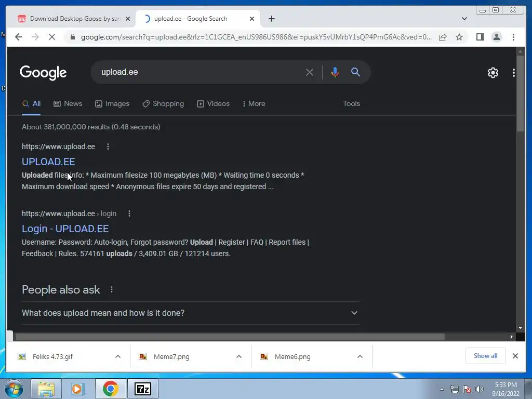
Task: Expand options for Meme6.png download
Action: point(360,356)
